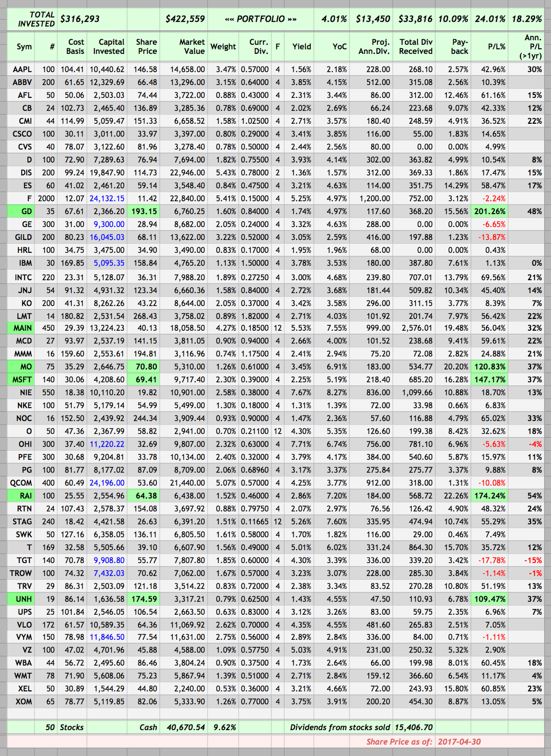This screenshot has width=551, height=756.
Task: Click NIE's yield 7.67%
Action: point(299,392)
